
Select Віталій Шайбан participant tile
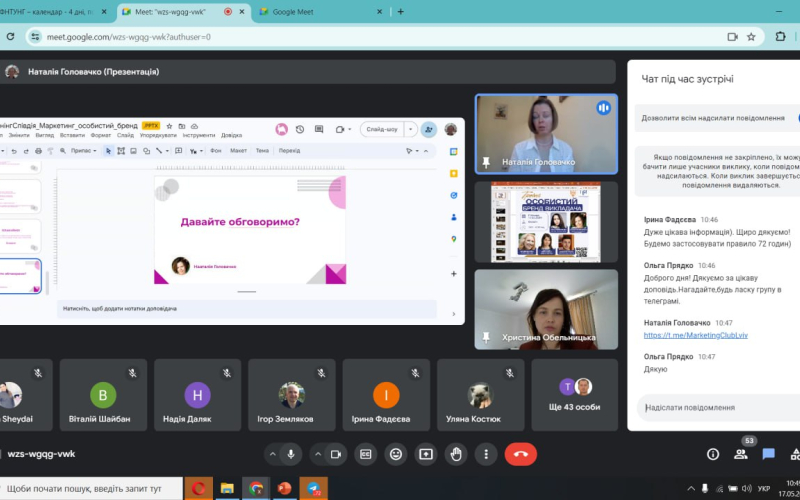(x=103, y=395)
